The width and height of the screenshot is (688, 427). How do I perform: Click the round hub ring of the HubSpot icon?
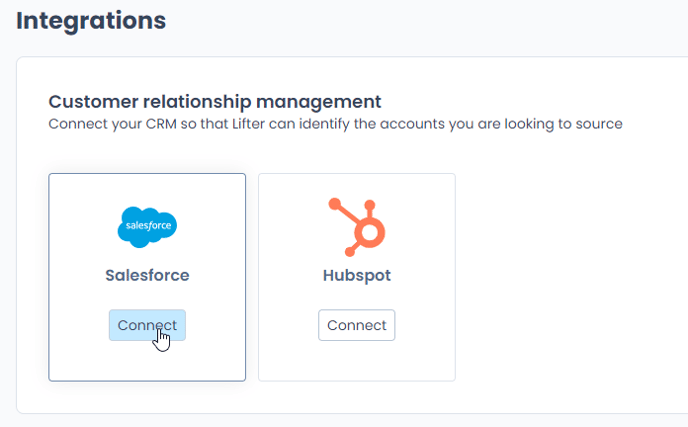369,233
